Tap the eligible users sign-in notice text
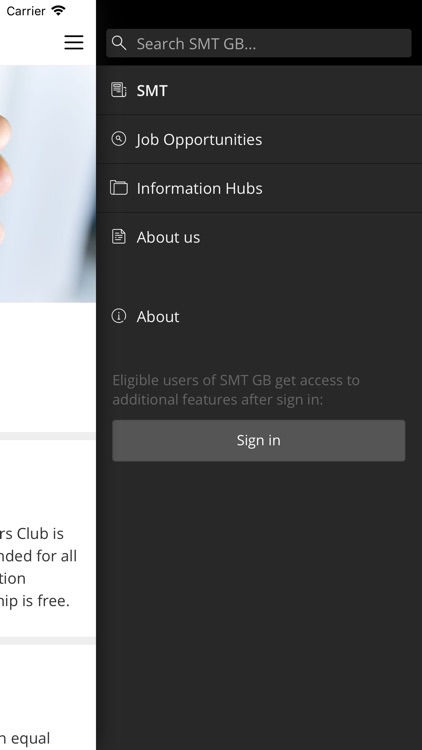 pyautogui.click(x=236, y=390)
